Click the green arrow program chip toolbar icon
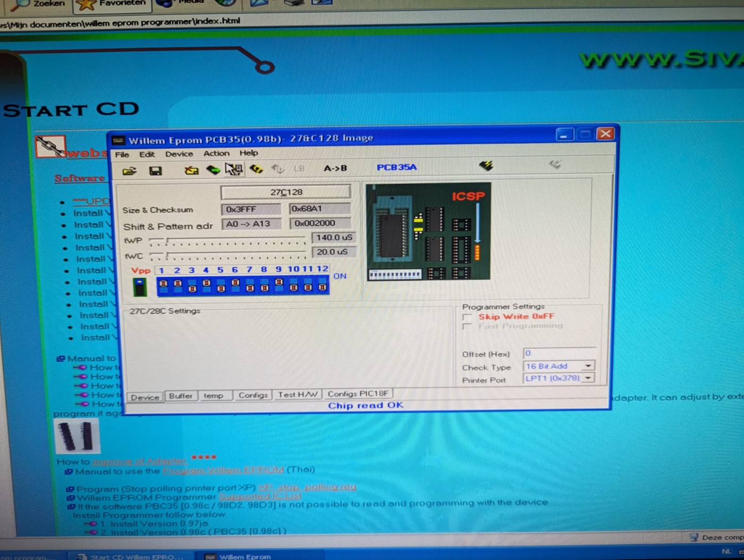Image resolution: width=744 pixels, height=560 pixels. (213, 169)
